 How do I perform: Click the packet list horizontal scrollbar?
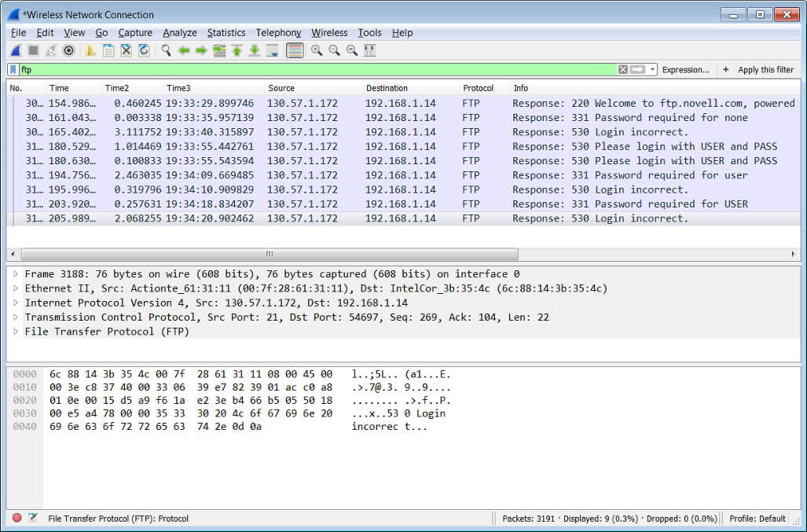(269, 254)
